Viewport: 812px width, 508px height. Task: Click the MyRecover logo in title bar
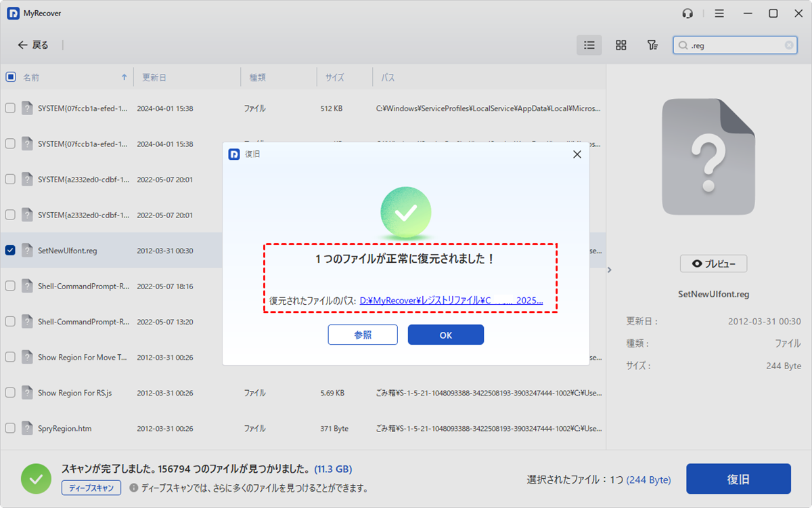click(x=13, y=14)
